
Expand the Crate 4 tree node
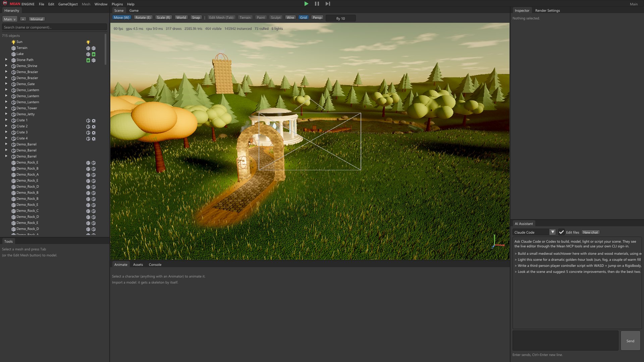point(6,138)
